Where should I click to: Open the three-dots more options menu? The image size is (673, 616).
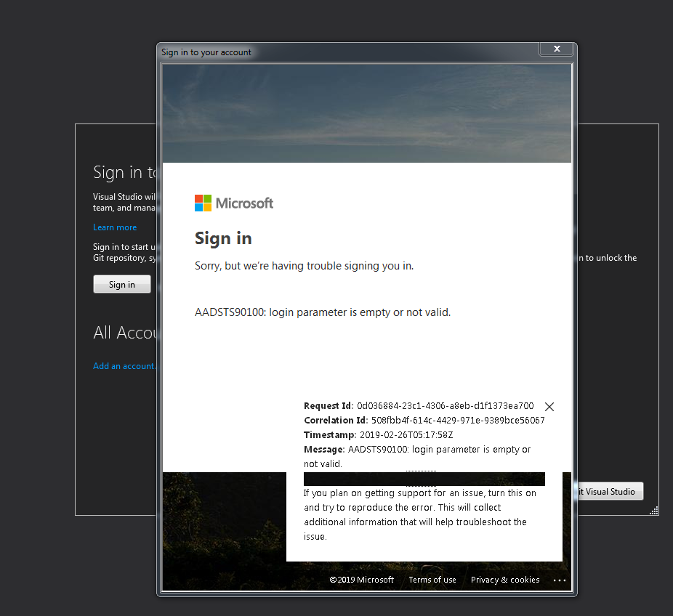click(560, 580)
